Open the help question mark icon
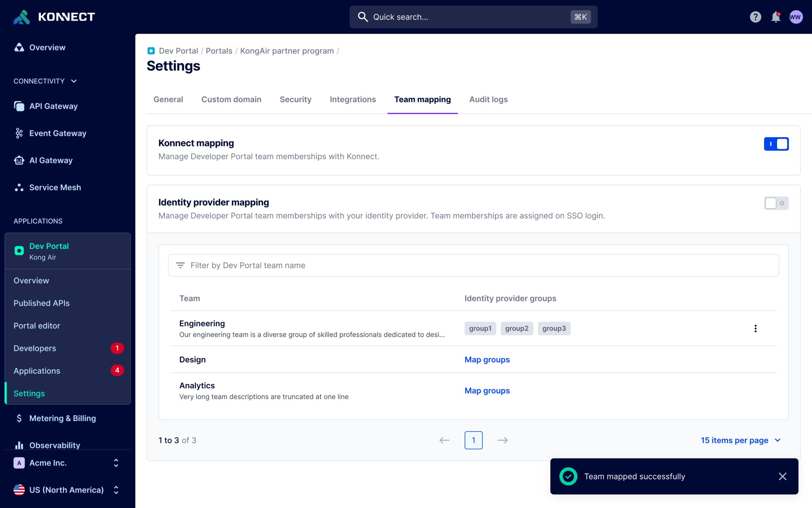The width and height of the screenshot is (812, 508). 755,17
